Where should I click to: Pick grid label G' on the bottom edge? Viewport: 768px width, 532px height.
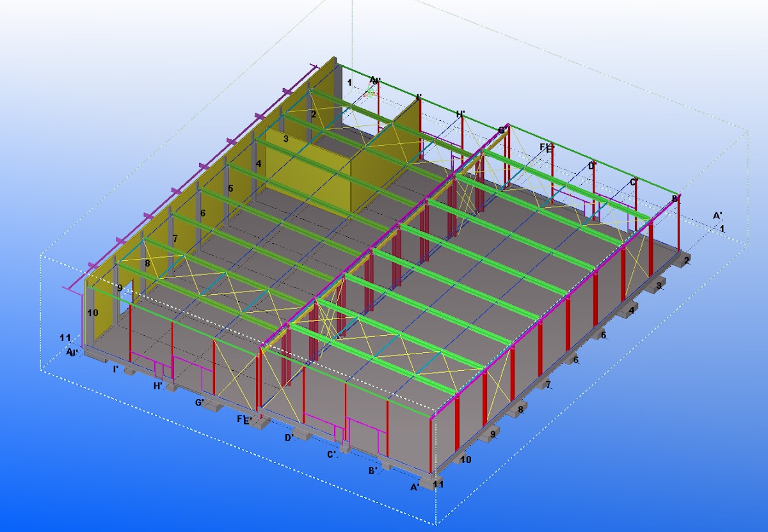200,402
